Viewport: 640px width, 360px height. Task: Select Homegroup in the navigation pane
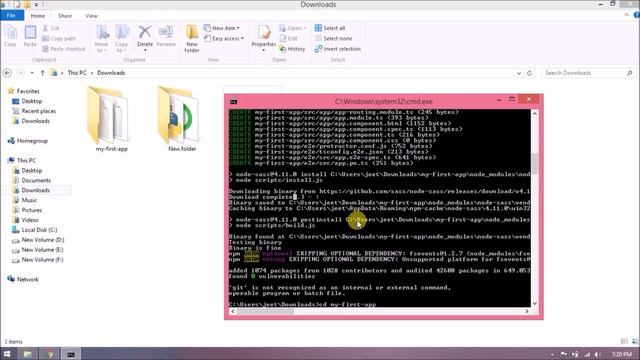point(32,141)
